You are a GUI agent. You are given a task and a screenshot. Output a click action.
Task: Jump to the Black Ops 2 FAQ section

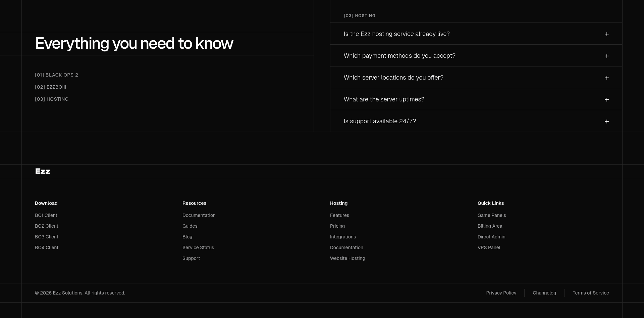[56, 75]
